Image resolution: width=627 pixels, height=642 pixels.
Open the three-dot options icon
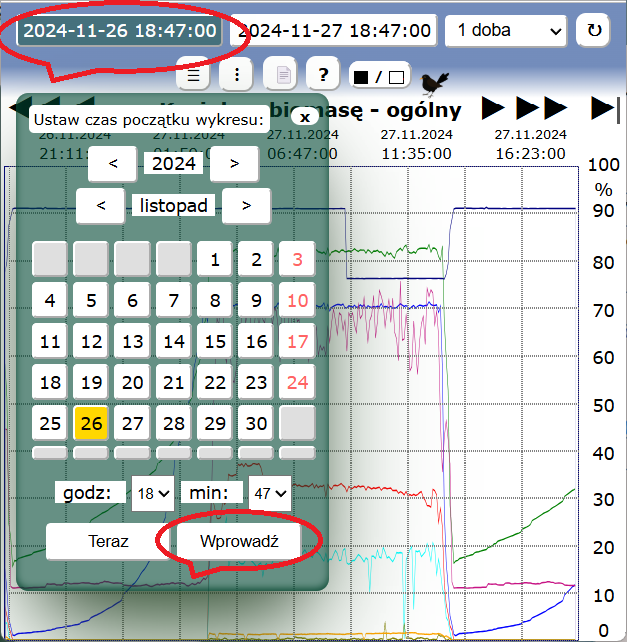coord(236,75)
